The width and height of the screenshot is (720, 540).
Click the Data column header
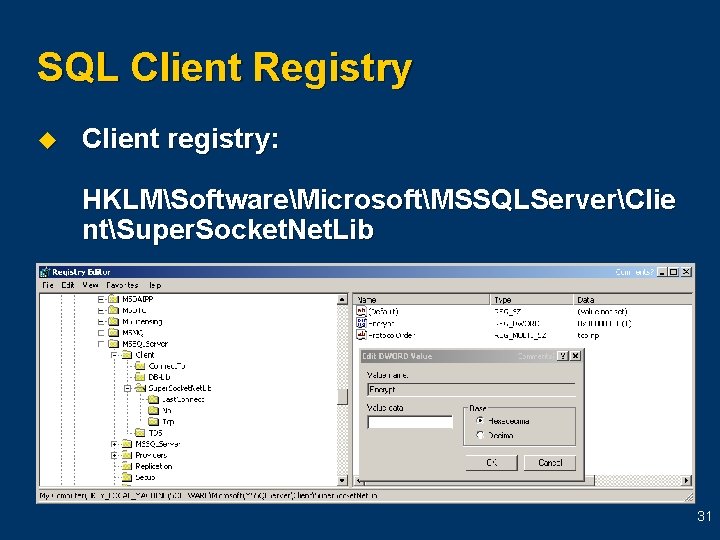tap(632, 299)
